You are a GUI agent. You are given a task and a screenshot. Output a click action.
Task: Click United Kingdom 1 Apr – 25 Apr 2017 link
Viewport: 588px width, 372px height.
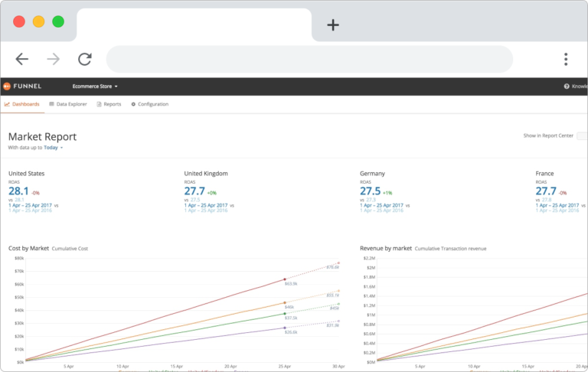[206, 205]
